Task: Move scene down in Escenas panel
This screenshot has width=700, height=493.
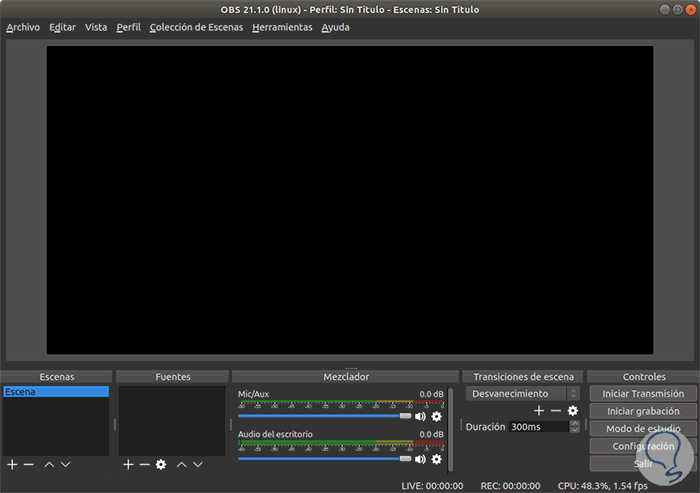Action: coord(66,465)
